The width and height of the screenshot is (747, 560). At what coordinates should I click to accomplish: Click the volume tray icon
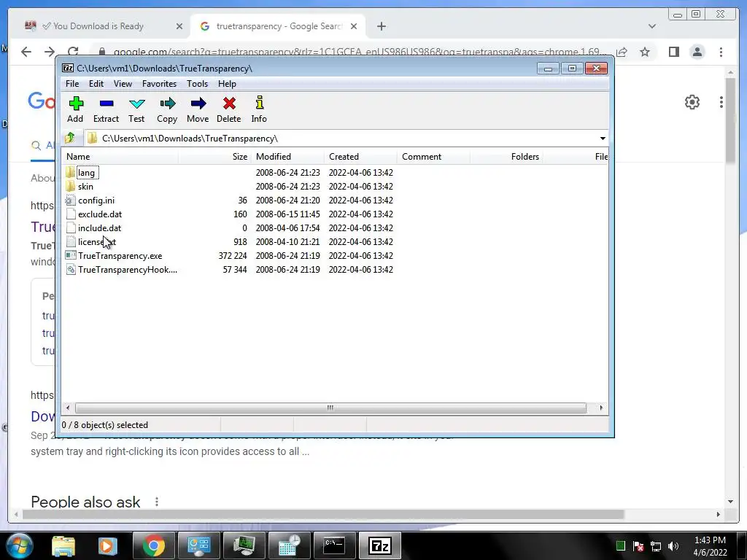point(673,546)
